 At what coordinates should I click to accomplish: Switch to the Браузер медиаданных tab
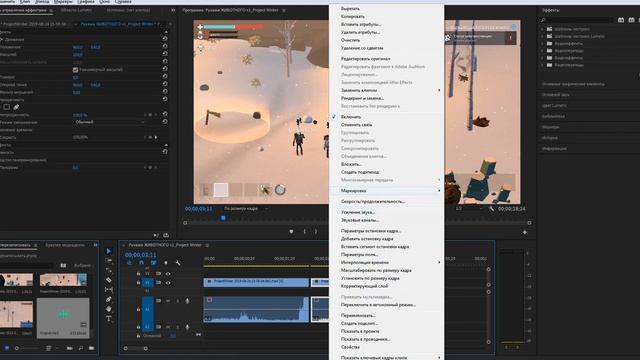click(x=65, y=245)
